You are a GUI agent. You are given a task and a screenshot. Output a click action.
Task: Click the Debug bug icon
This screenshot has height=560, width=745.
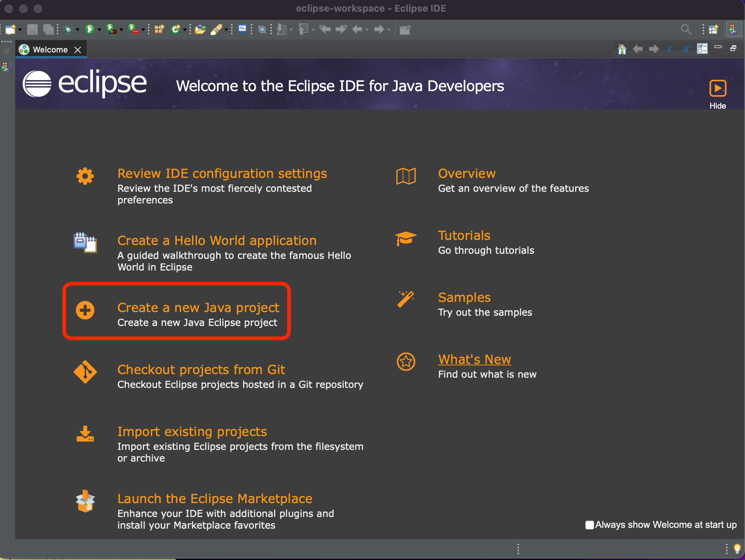click(68, 29)
